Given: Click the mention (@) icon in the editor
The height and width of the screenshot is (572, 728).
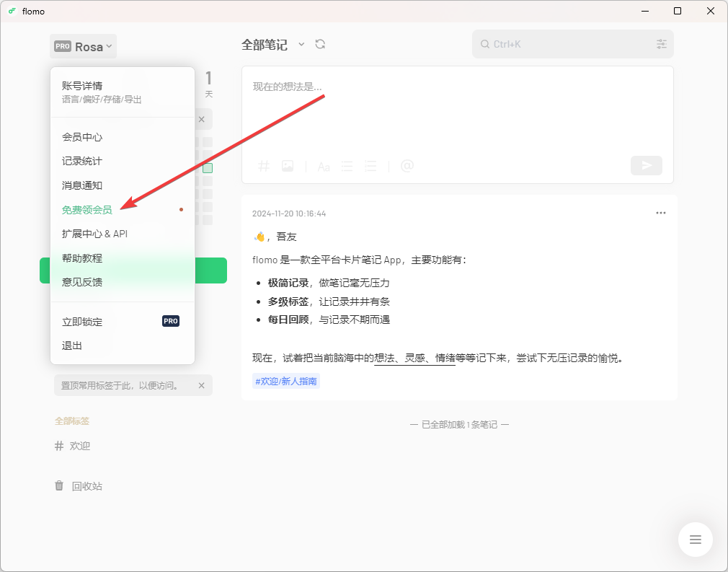Looking at the screenshot, I should (407, 166).
